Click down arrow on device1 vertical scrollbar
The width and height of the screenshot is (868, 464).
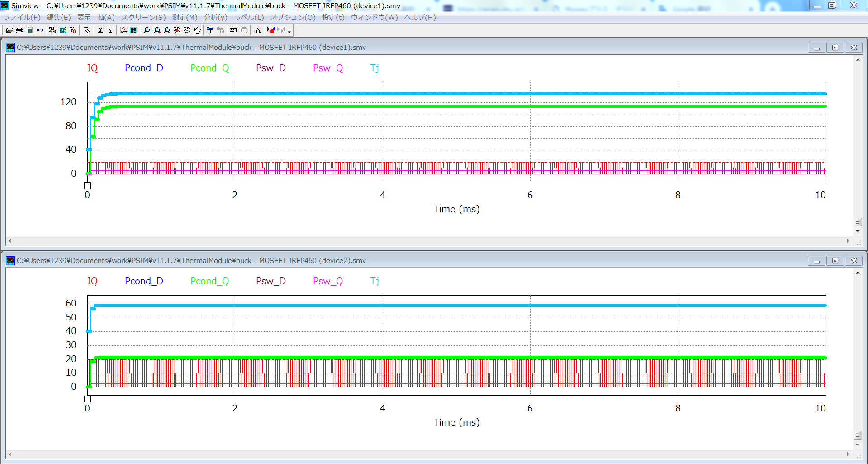858,232
